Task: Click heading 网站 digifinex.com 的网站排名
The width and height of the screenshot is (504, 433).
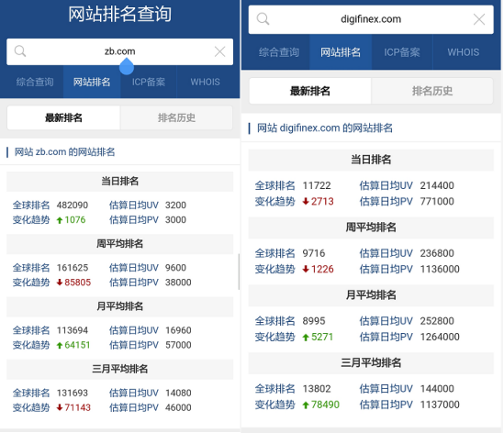Action: click(x=325, y=128)
